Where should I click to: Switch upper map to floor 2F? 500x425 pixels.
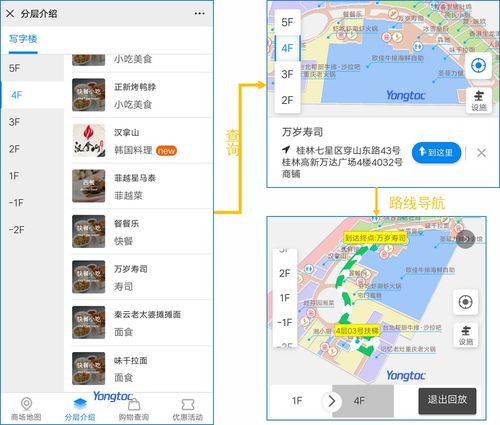287,100
